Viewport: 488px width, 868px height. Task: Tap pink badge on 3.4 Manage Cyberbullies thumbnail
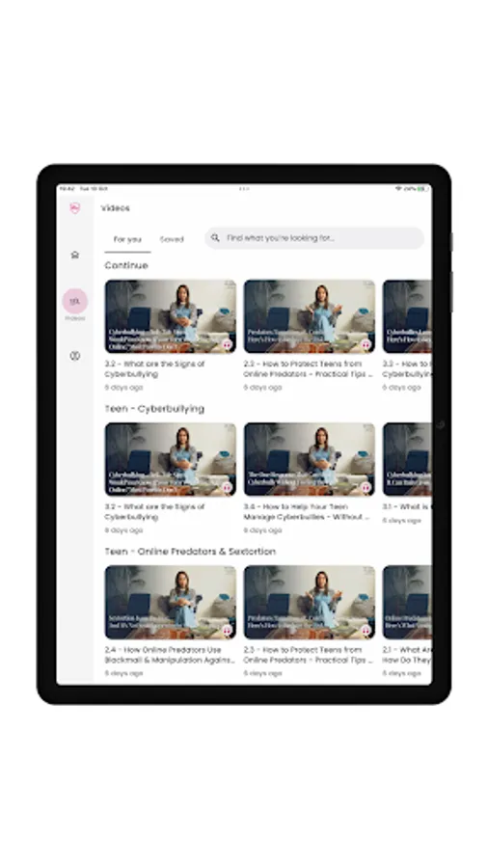366,487
